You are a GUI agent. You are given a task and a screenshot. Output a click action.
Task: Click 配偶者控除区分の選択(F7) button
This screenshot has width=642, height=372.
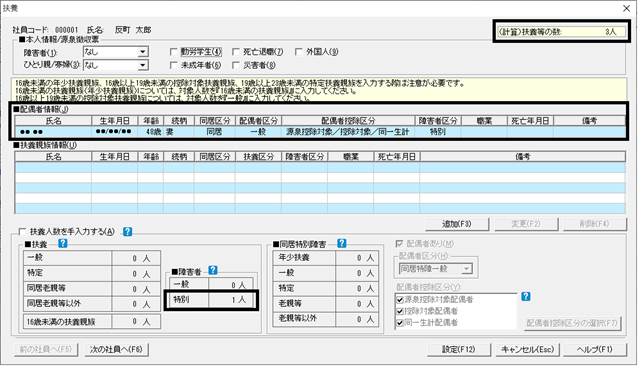click(572, 323)
